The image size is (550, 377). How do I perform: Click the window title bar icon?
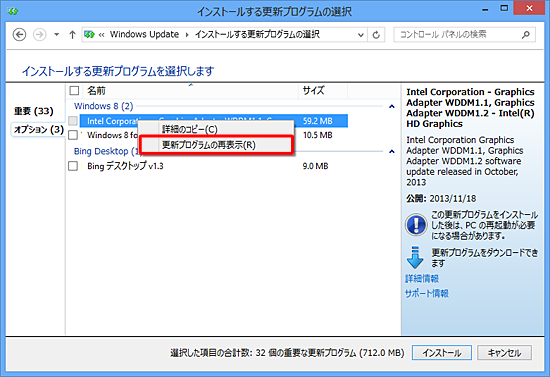[x=13, y=12]
